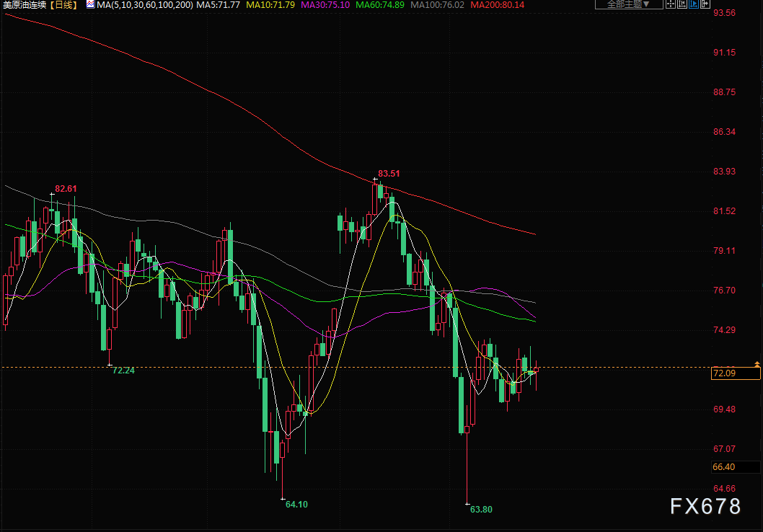The width and height of the screenshot is (763, 532).
Task: Click the MA5:71.77 value
Action: (218, 5)
